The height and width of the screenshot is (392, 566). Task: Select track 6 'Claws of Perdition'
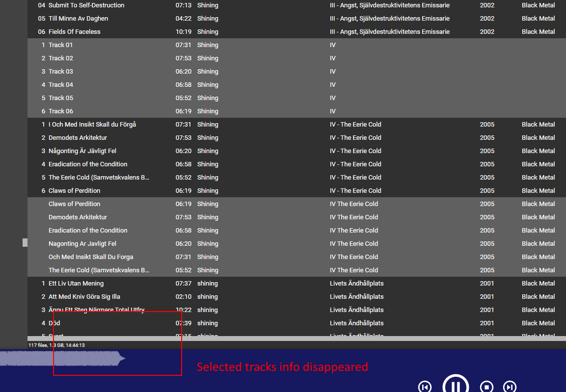[x=296, y=191]
